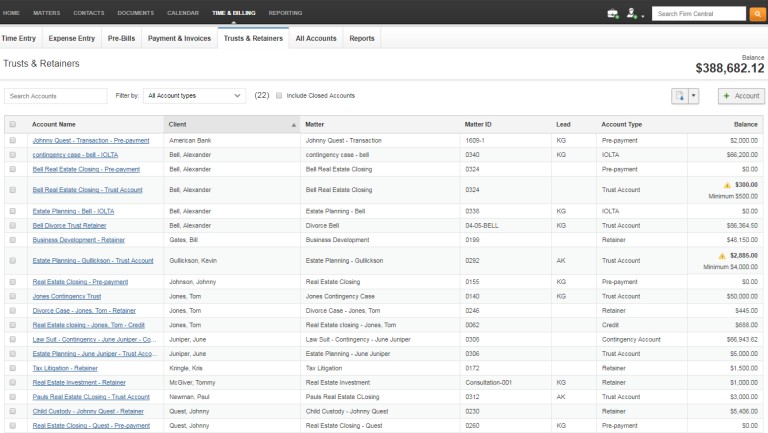This screenshot has height=433, width=768.
Task: Open the All Account types filter dropdown
Action: (194, 96)
